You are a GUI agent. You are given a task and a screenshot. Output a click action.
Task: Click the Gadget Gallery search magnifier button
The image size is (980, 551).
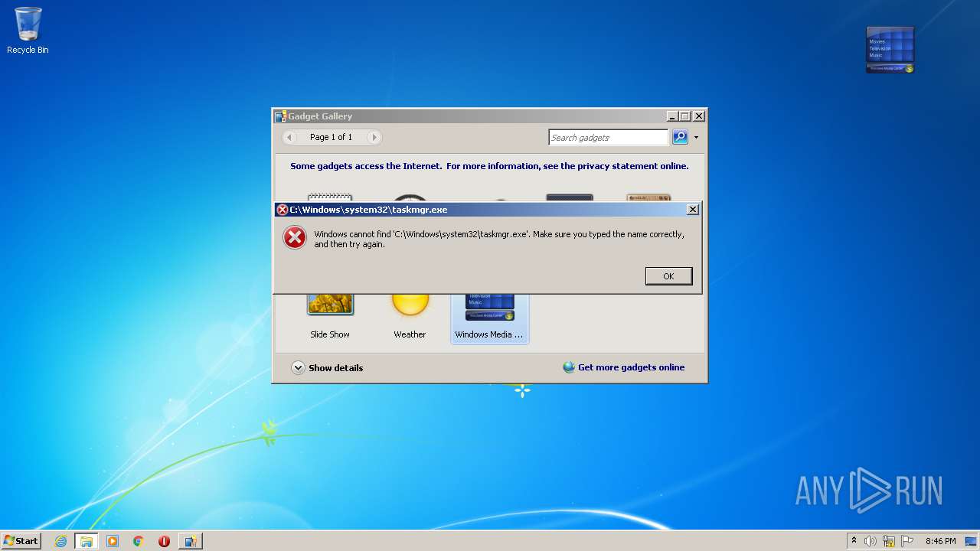[x=679, y=138]
